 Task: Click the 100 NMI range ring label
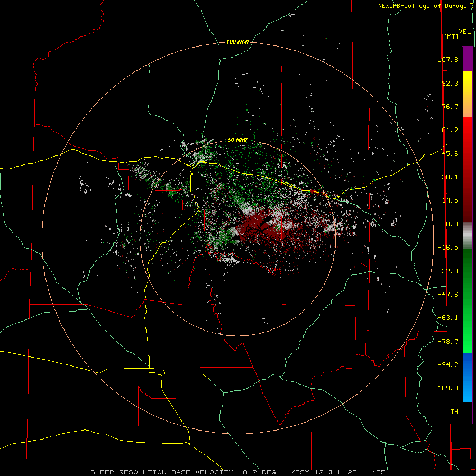(x=237, y=42)
